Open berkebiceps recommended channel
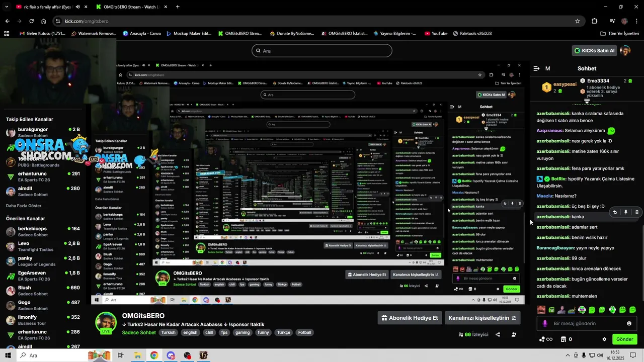The image size is (644, 362). pos(43,231)
